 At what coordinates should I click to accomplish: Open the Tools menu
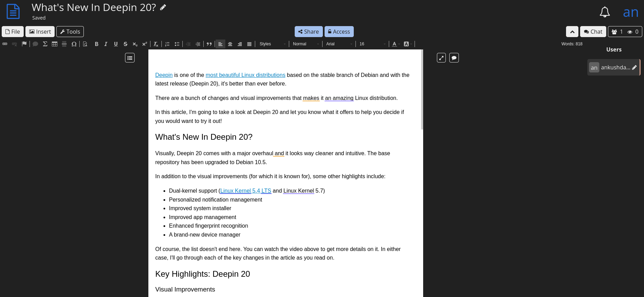tap(70, 32)
